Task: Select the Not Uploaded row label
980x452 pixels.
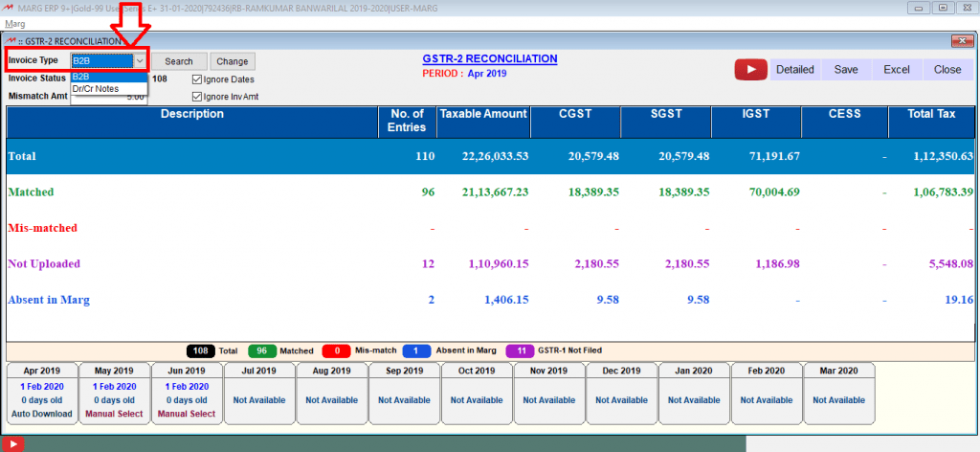Action: (44, 263)
